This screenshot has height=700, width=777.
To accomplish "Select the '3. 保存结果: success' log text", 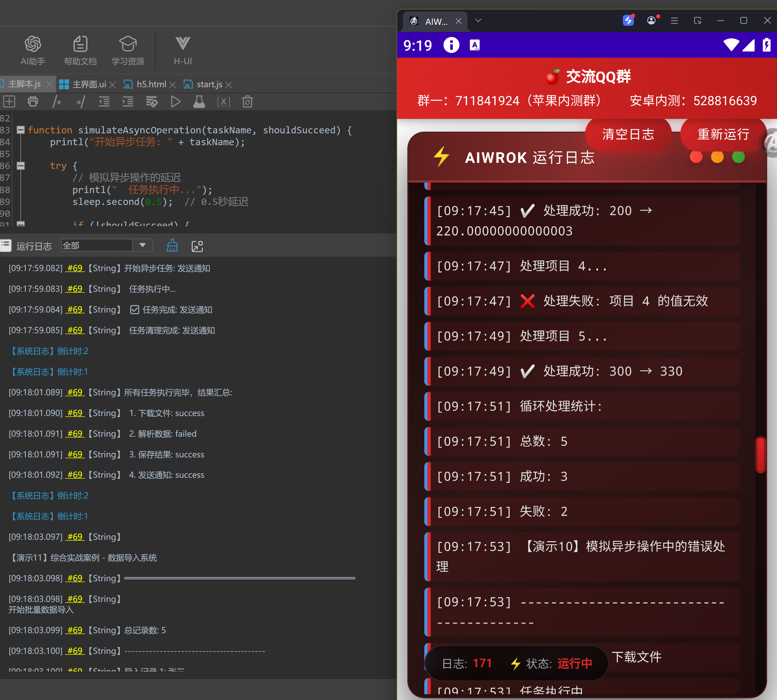I will pyautogui.click(x=167, y=454).
